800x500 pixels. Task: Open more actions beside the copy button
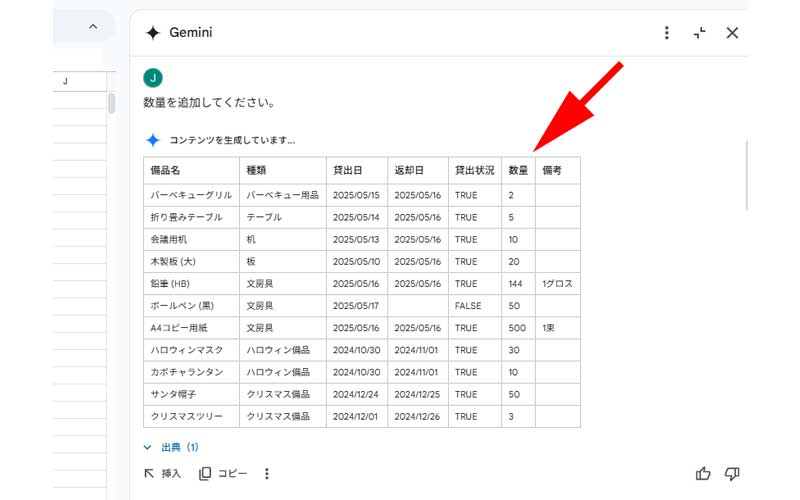(x=266, y=473)
